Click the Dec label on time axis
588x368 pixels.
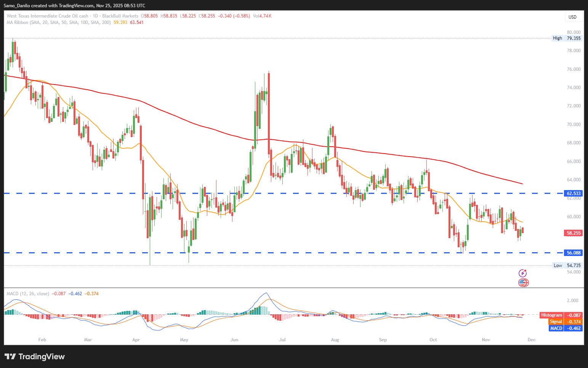tap(532, 340)
